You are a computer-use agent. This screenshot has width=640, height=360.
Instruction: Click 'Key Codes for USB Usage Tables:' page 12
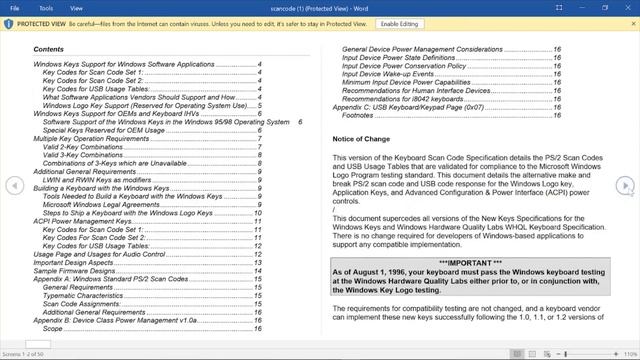point(152,246)
